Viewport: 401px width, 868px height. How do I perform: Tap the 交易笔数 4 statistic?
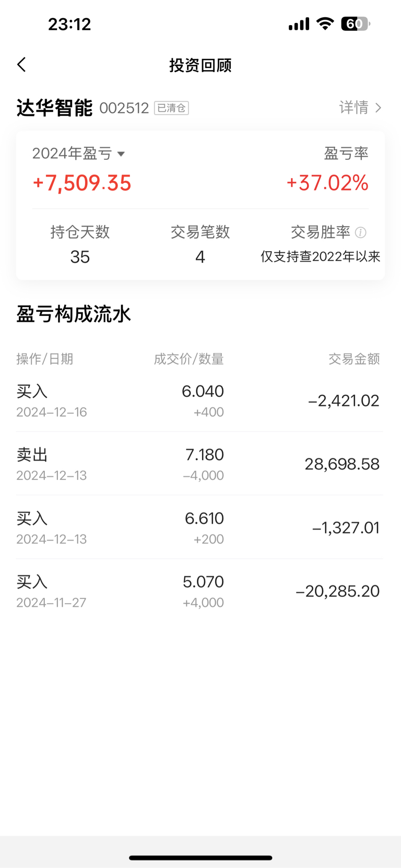200,244
